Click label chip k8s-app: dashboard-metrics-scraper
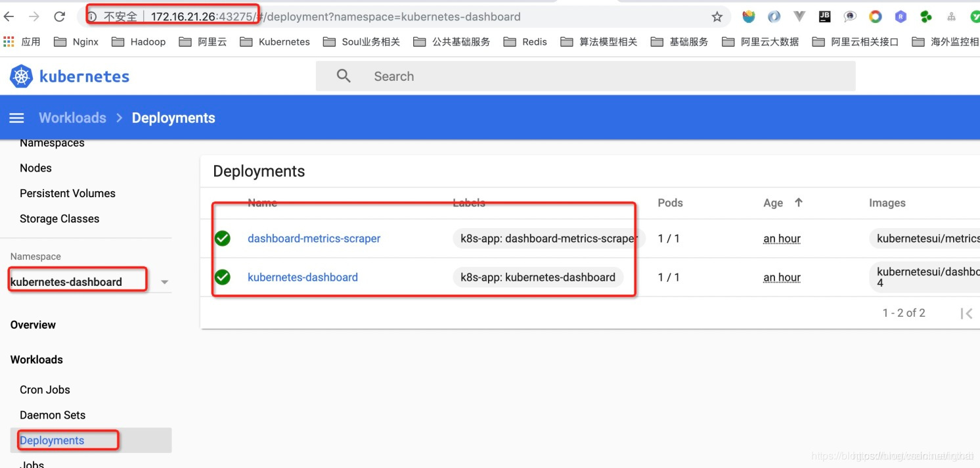 coord(549,239)
